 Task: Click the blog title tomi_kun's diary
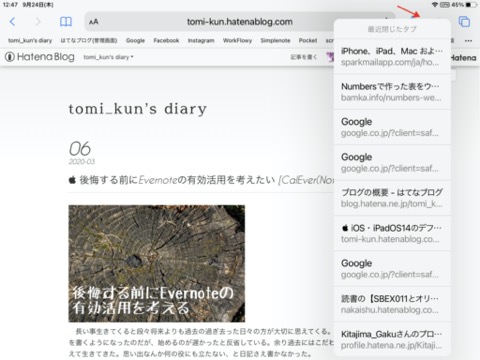pos(138,109)
